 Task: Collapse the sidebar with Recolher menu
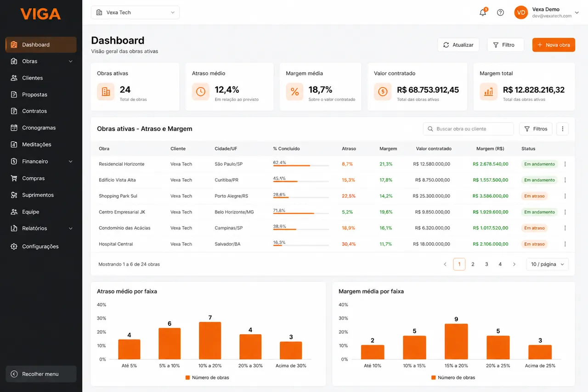[x=41, y=374]
